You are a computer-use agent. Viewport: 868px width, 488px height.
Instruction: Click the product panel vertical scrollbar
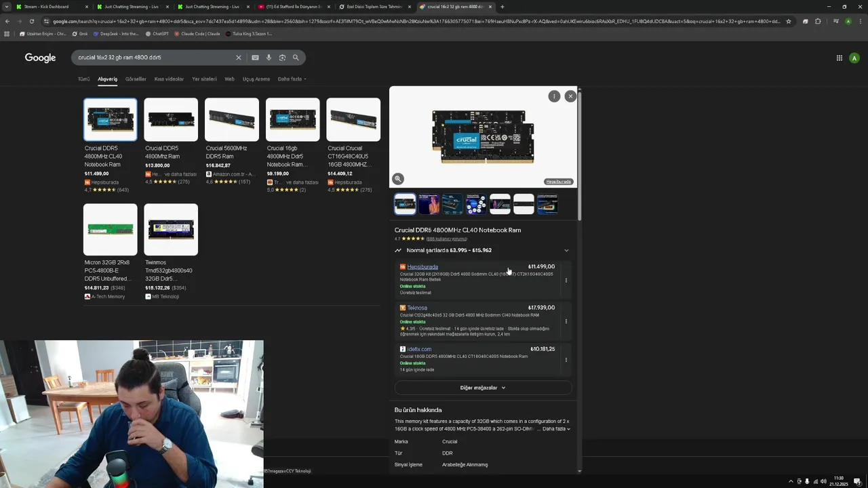[579, 156]
